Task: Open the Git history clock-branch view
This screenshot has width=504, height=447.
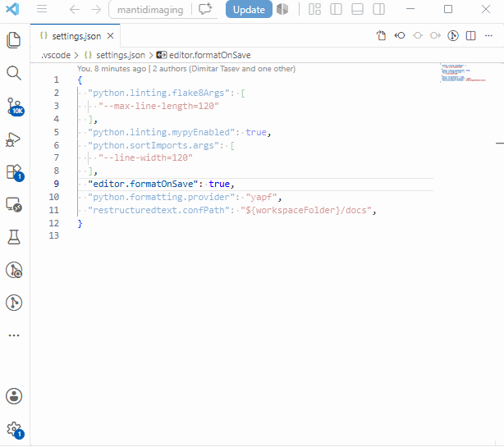Action: tap(14, 270)
